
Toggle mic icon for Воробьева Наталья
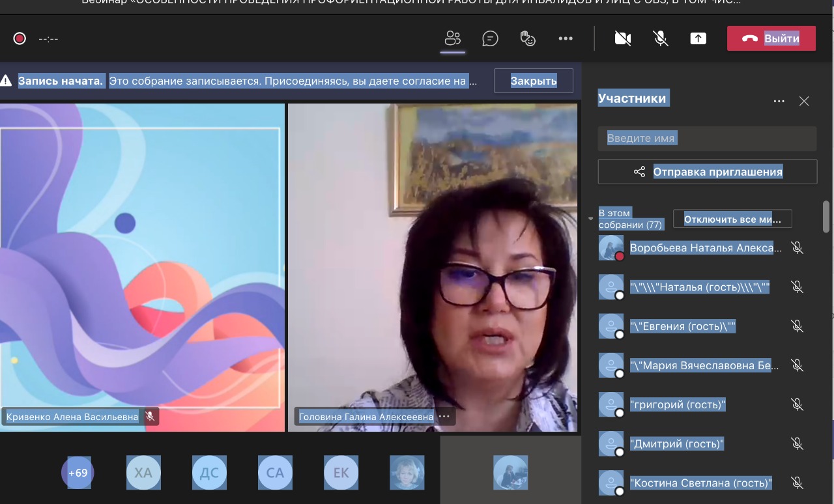pyautogui.click(x=796, y=248)
